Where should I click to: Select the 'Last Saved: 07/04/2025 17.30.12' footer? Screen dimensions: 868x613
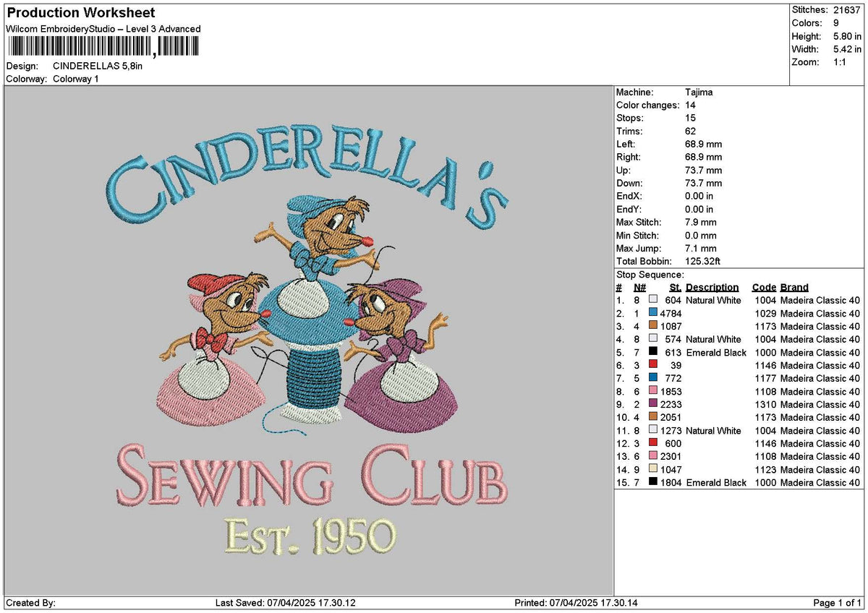pos(286,603)
